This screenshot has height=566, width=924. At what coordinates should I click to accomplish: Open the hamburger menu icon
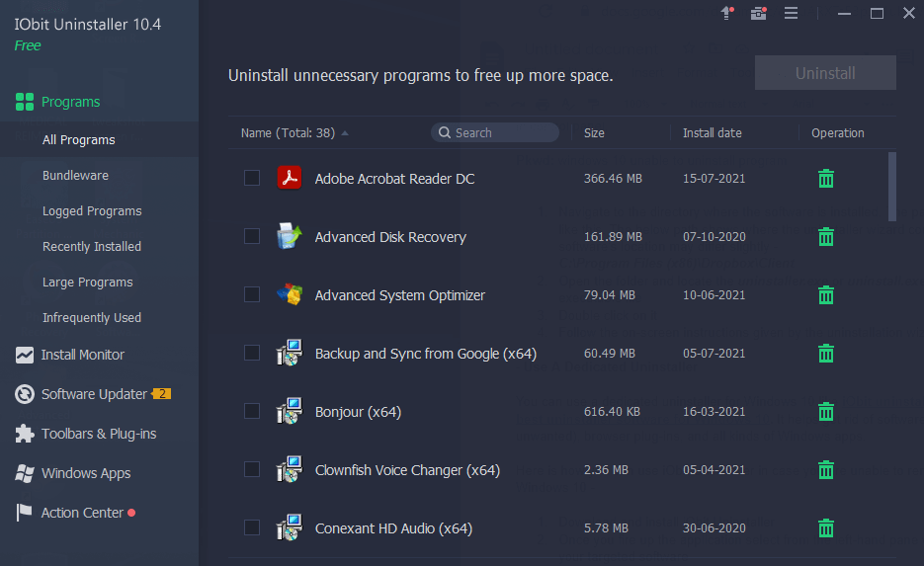pos(791,13)
